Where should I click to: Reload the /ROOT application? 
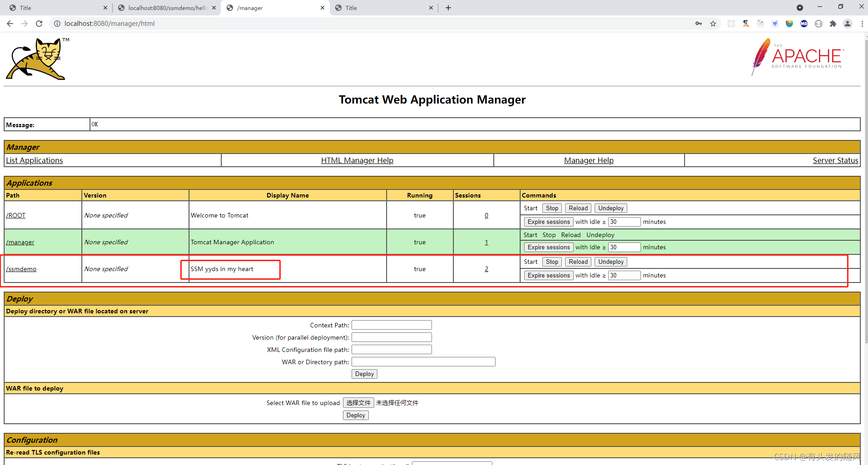(x=578, y=208)
